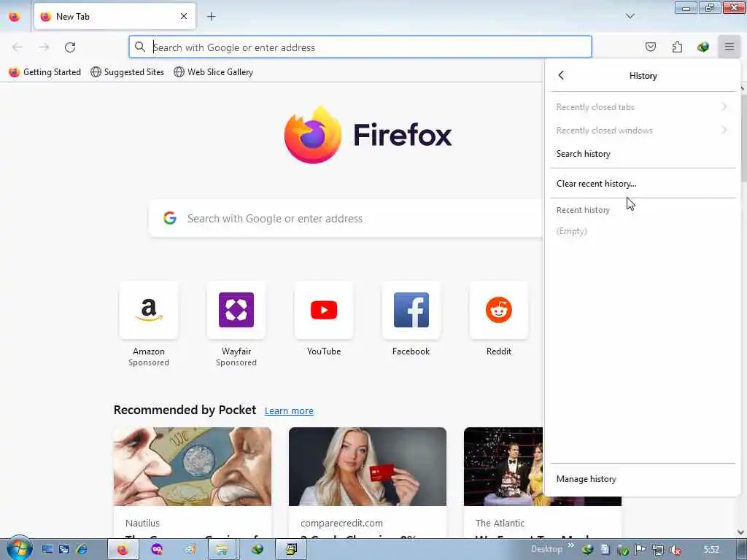Select the New Tab tab
The image size is (747, 560).
click(115, 16)
